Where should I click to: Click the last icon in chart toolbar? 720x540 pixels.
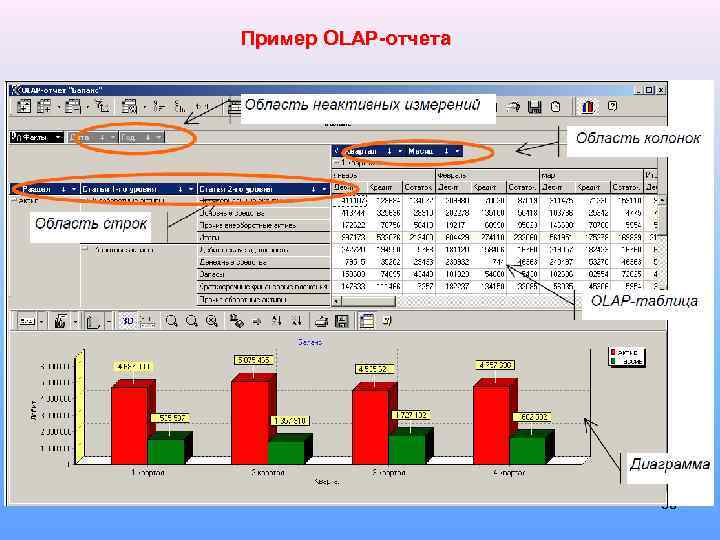[387, 321]
